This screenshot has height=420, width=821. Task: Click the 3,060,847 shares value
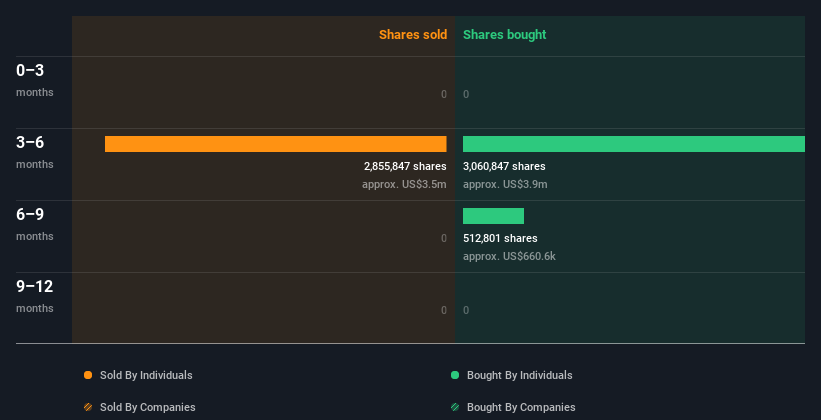(x=504, y=166)
